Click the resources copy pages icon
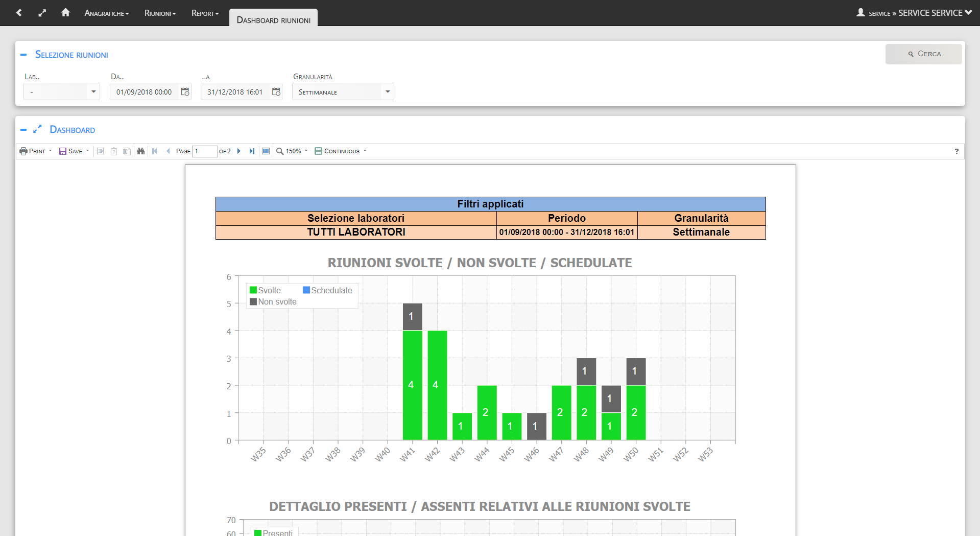 (x=127, y=151)
